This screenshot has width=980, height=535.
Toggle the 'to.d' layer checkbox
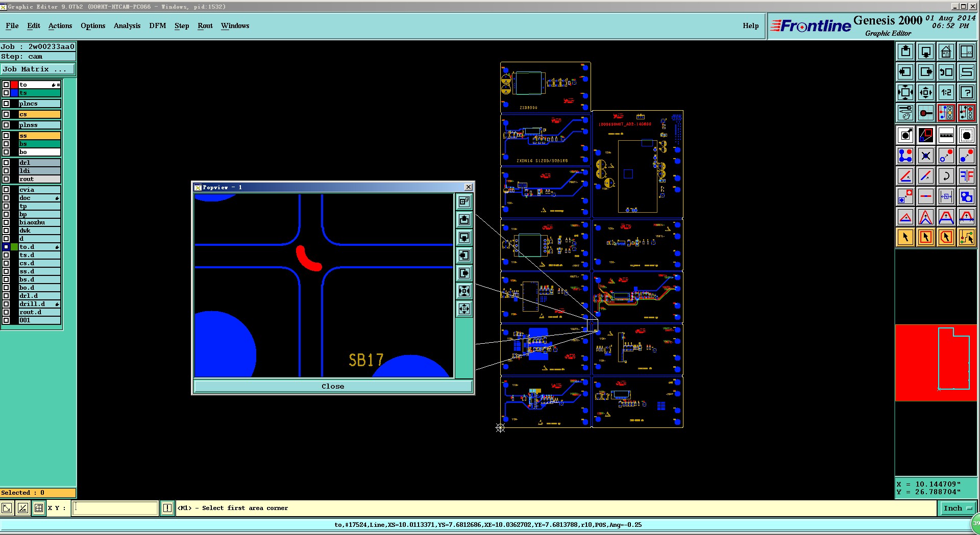pos(6,247)
